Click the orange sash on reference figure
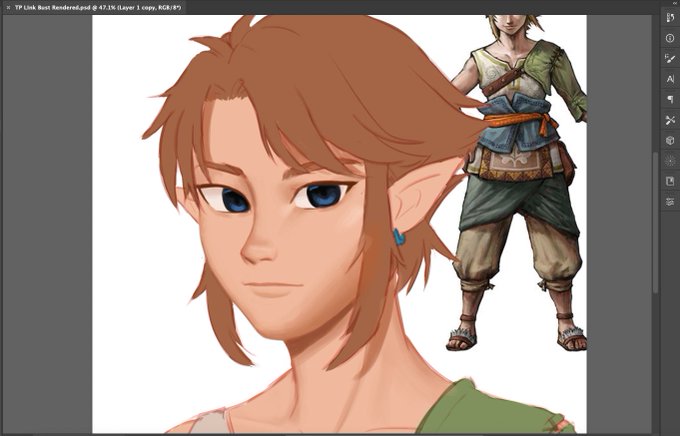Viewport: 680px width, 436px height. (x=520, y=120)
